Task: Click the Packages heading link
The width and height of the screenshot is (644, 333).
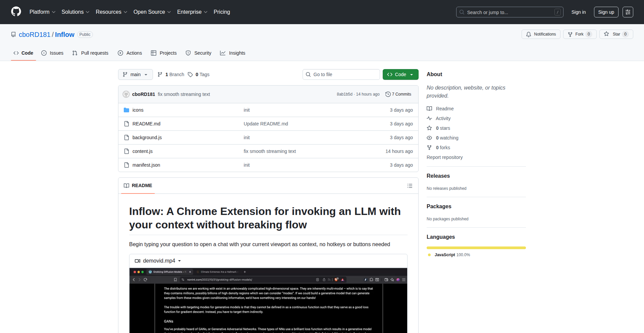Action: pos(439,206)
